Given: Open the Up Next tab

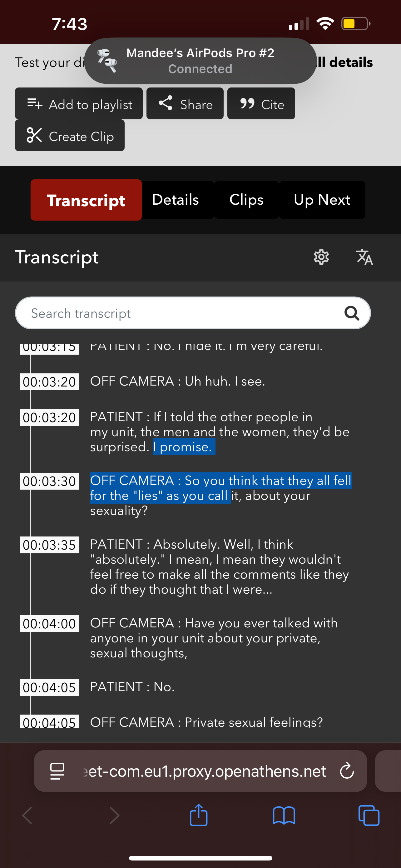Looking at the screenshot, I should [x=322, y=200].
